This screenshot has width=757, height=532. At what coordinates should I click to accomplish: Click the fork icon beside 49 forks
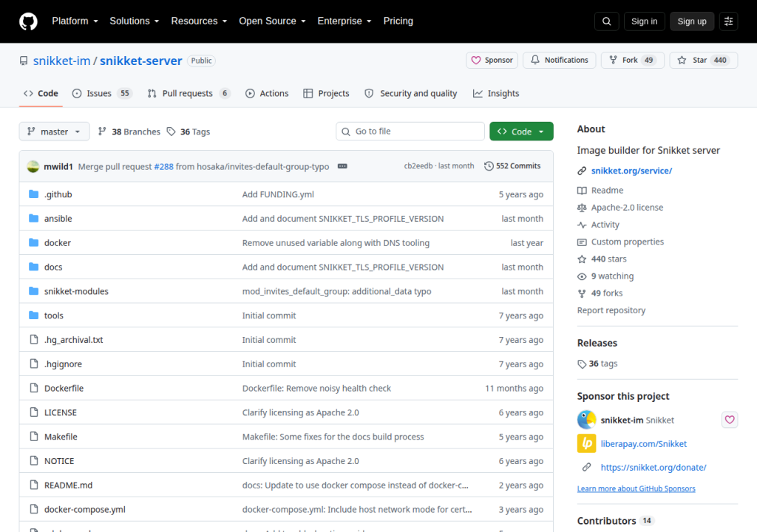tap(582, 293)
